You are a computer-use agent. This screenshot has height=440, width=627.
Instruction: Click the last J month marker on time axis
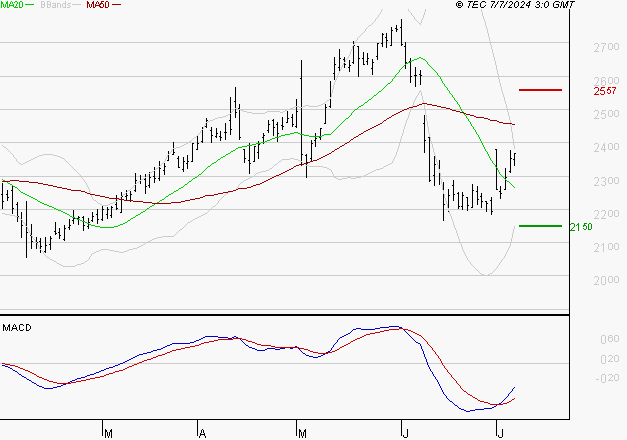[500, 434]
